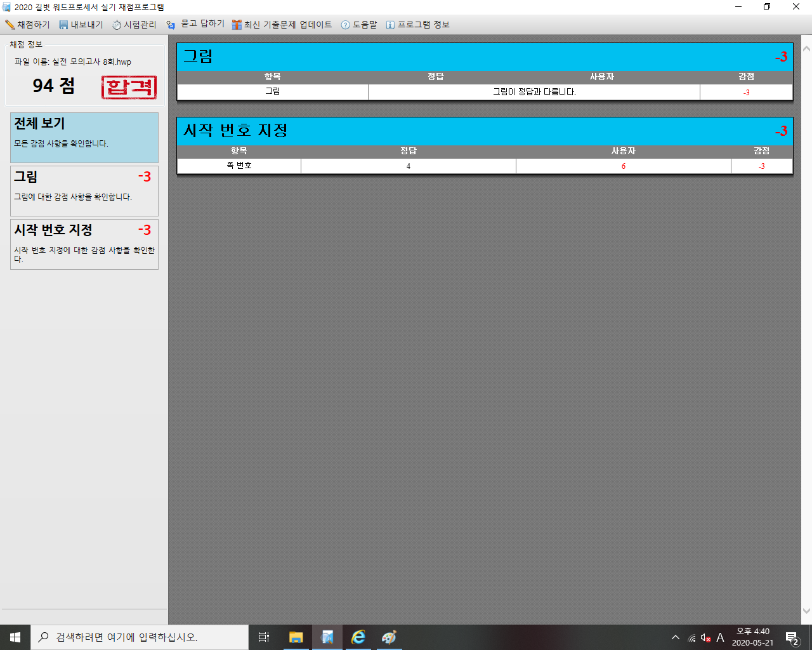Click the 정답 column header in 그림 table
812x650 pixels.
click(x=436, y=77)
